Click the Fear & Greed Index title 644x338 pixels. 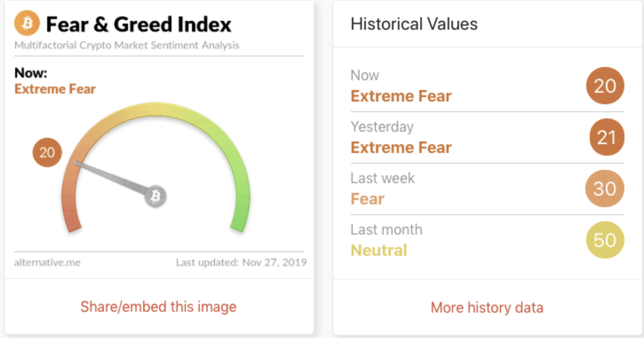pyautogui.click(x=138, y=24)
